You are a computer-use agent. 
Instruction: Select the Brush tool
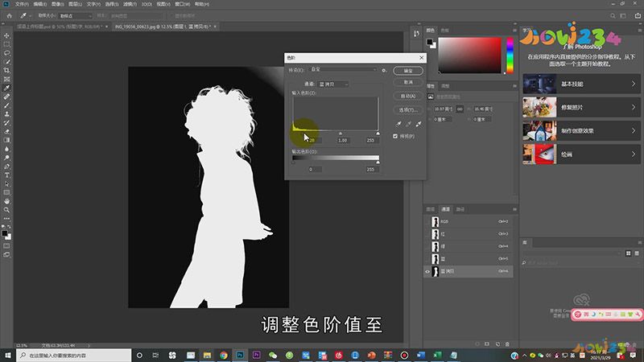pyautogui.click(x=6, y=105)
